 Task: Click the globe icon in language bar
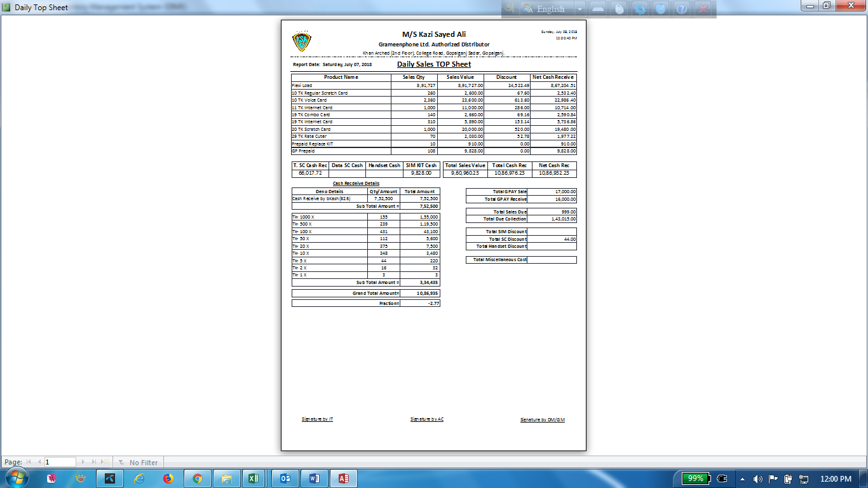point(661,9)
